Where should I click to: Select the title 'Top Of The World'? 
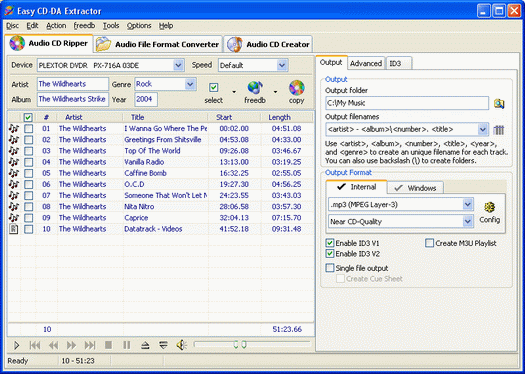[x=152, y=151]
